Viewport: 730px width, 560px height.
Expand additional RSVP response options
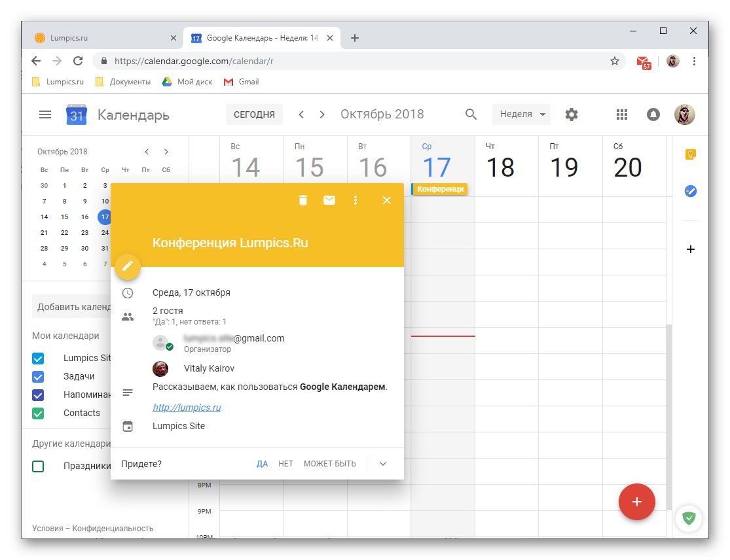(x=382, y=463)
